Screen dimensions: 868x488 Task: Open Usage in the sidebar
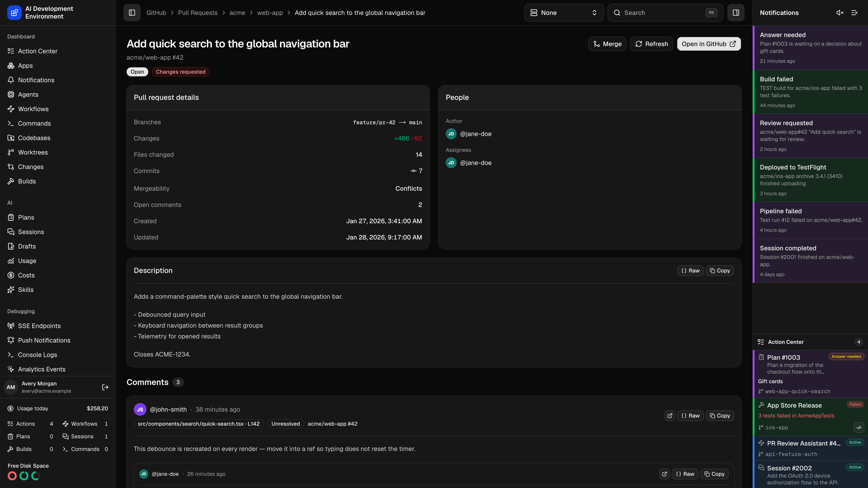tap(58, 261)
